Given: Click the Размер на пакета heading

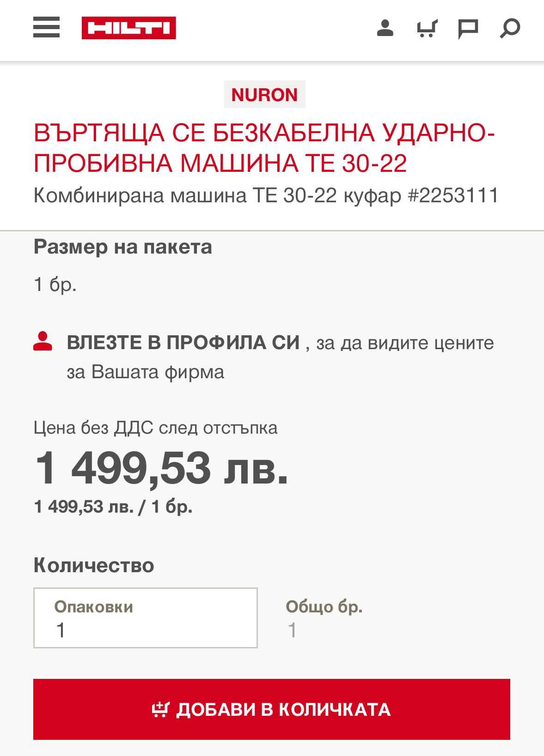Looking at the screenshot, I should pyautogui.click(x=122, y=247).
